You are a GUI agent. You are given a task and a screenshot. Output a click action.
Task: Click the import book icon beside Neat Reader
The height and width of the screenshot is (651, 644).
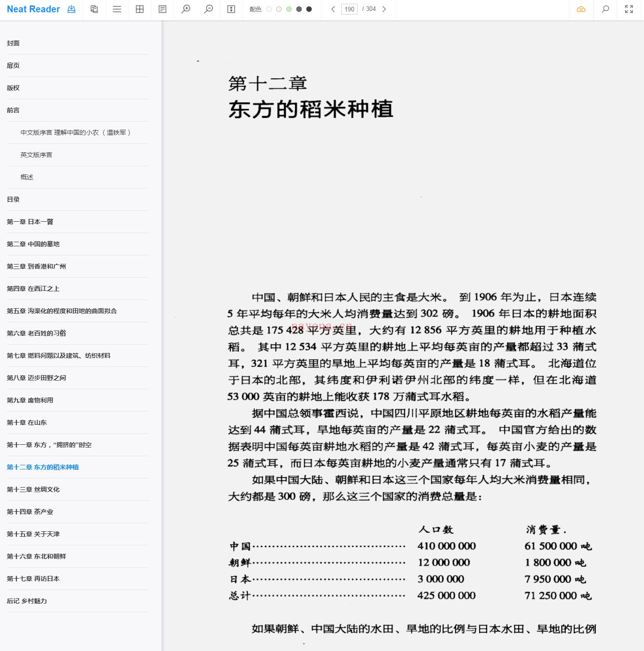(71, 9)
